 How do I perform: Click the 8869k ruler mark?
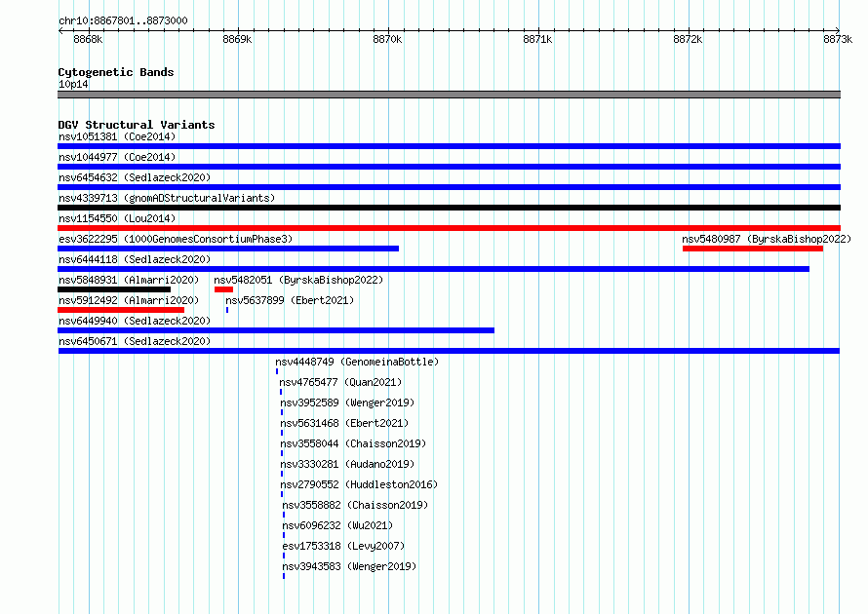point(237,39)
